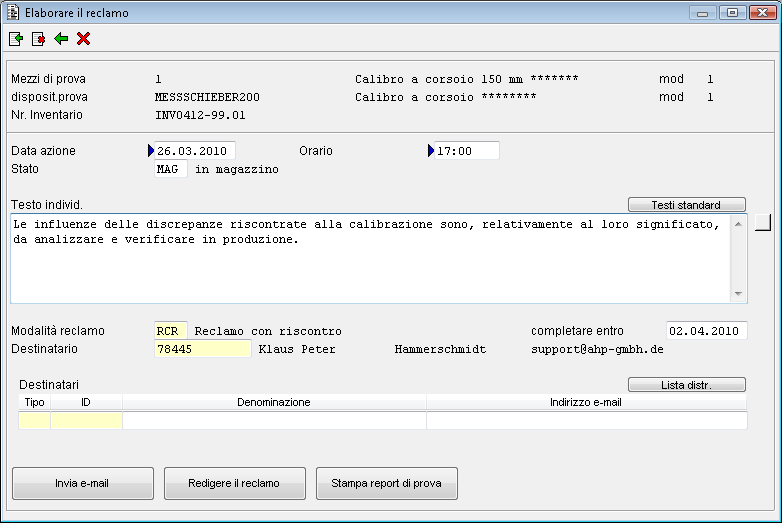Click down arrow of text area scrollbar
The width and height of the screenshot is (782, 523).
click(x=738, y=294)
